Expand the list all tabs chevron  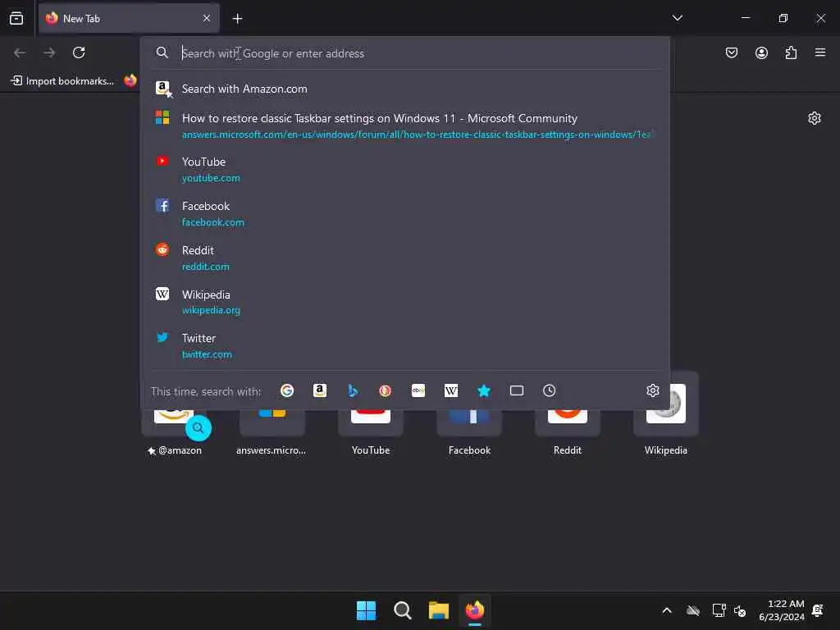coord(677,18)
